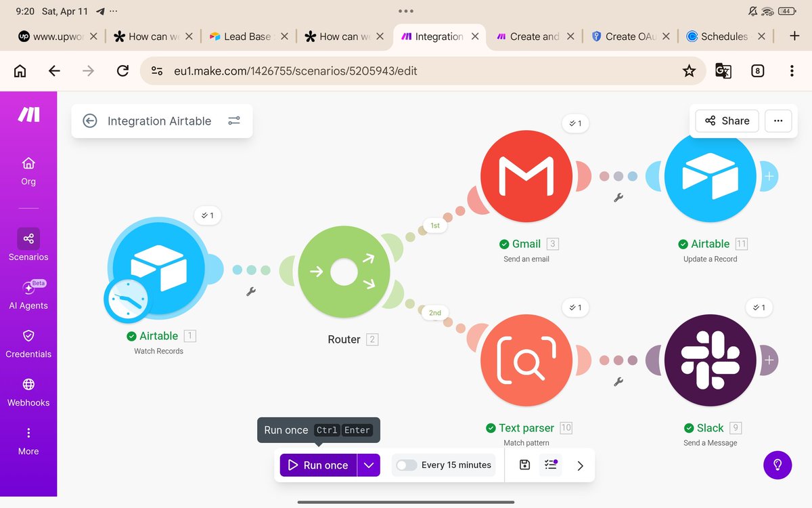Expand the toolbar with the right chevron
Viewport: 812px width, 508px height.
(580, 465)
